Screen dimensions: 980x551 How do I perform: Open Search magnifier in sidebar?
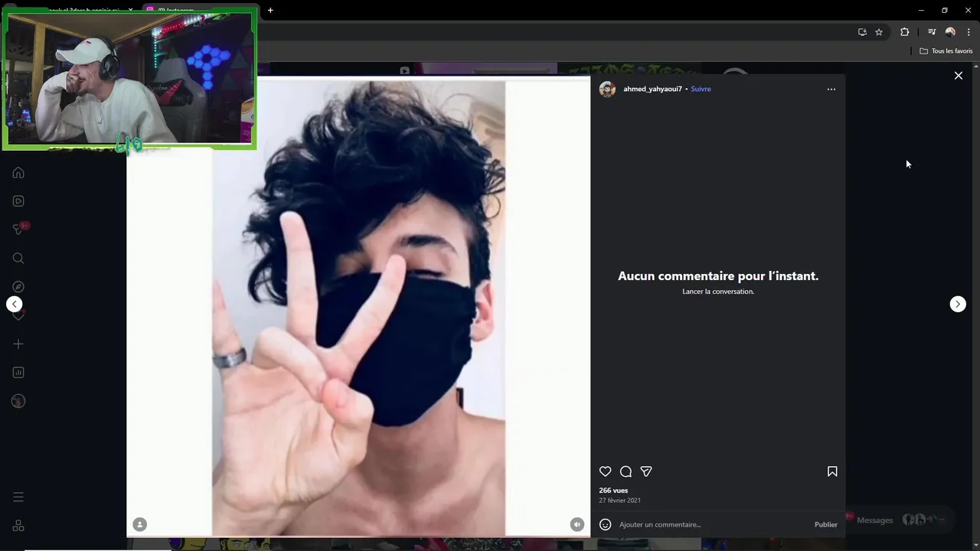pyautogui.click(x=18, y=258)
